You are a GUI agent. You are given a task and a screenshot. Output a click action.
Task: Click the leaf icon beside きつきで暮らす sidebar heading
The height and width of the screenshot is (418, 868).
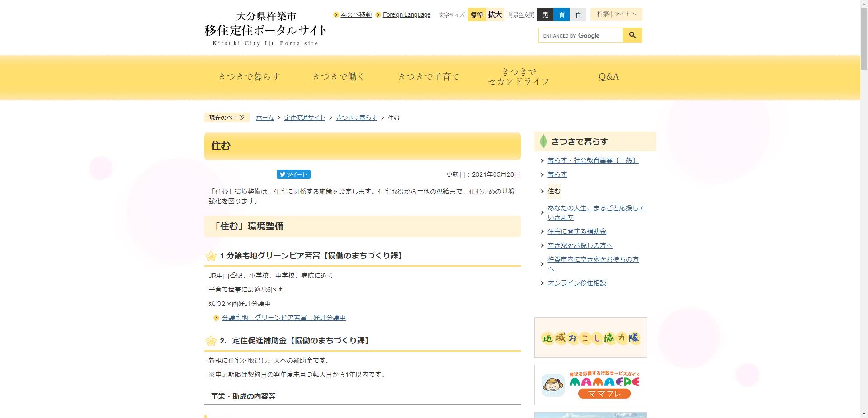[542, 141]
